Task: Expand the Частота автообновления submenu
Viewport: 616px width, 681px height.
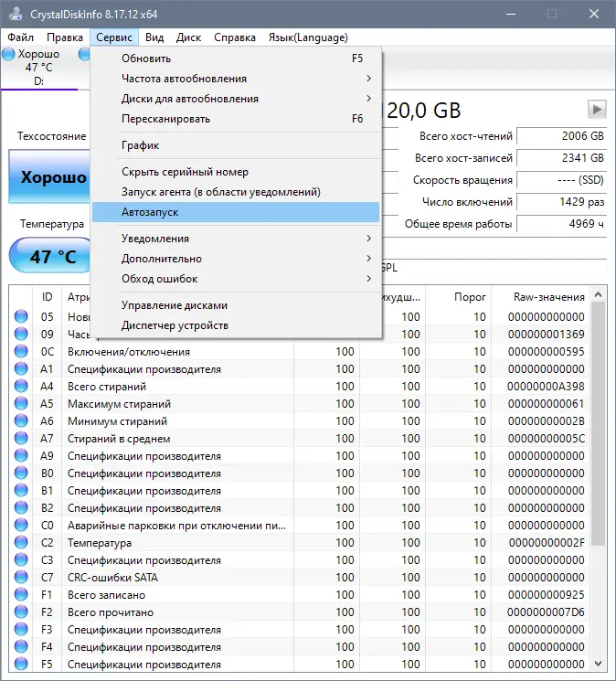Action: tap(236, 79)
